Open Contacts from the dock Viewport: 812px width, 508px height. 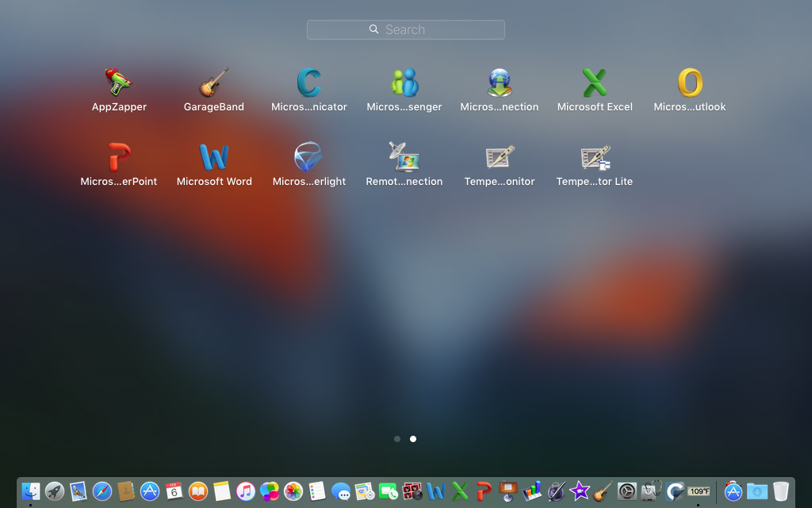coord(126,491)
